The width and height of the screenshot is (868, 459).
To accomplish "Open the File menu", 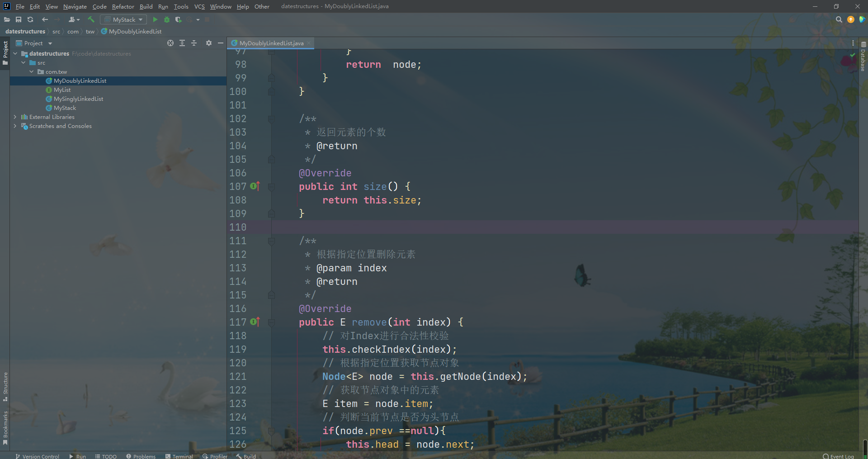I will pos(20,6).
